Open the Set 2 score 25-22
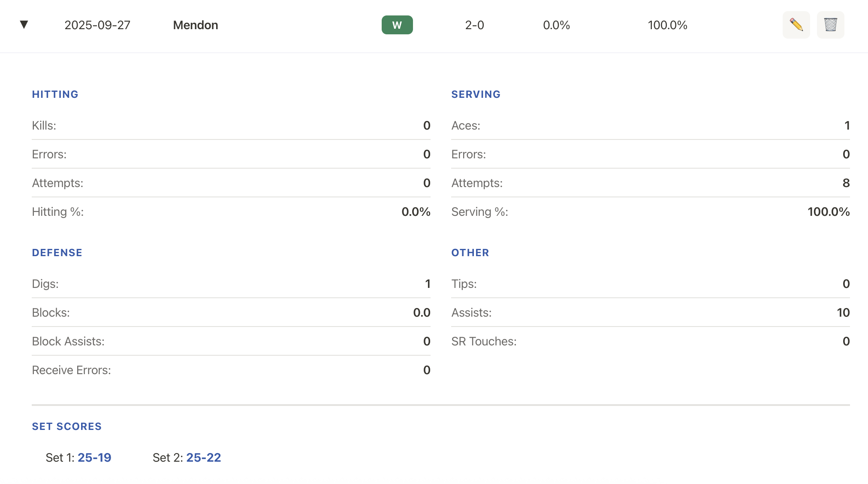The width and height of the screenshot is (868, 484). [204, 457]
